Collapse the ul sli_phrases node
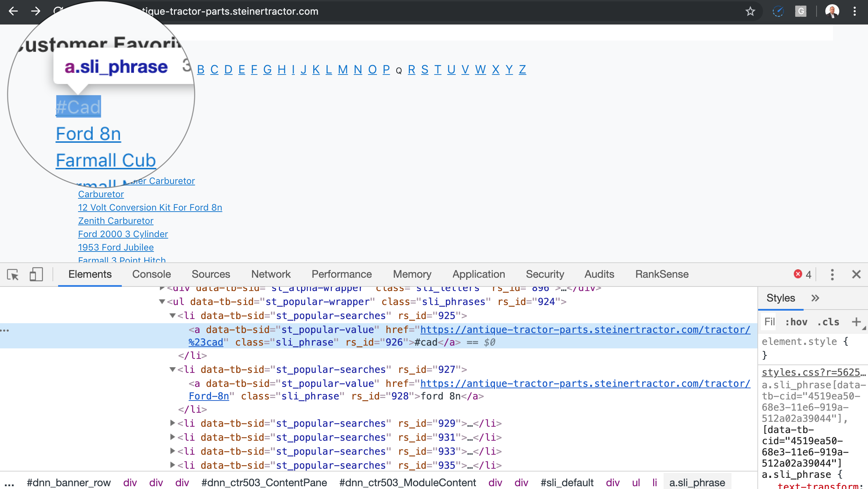 coord(162,302)
